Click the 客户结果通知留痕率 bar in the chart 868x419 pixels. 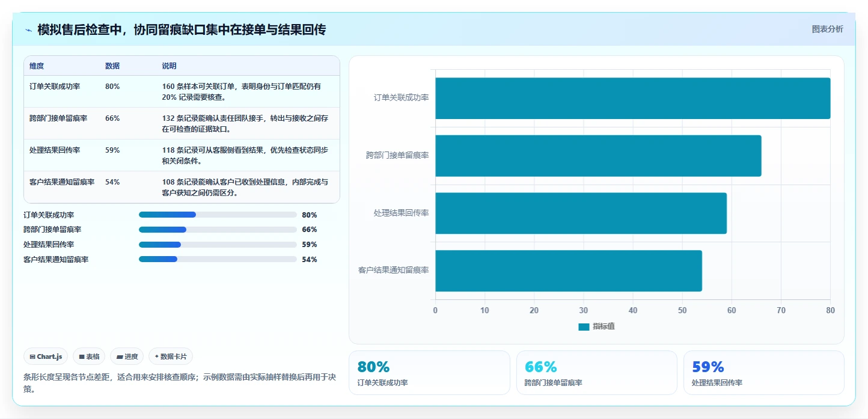pos(569,271)
